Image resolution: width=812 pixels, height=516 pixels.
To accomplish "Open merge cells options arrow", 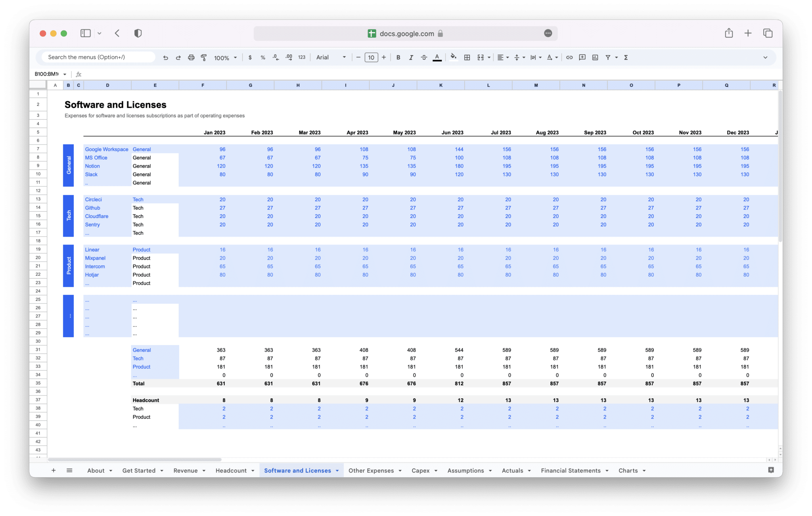I will pos(489,57).
